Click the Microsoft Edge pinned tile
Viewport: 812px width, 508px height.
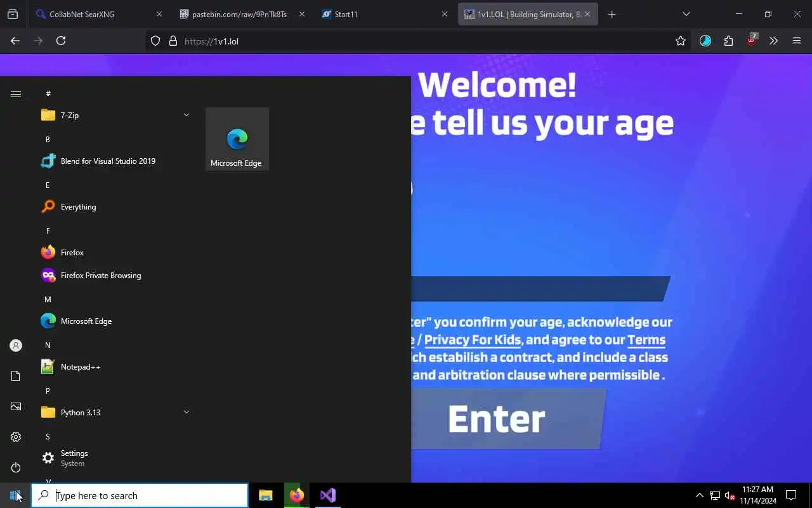(237, 139)
